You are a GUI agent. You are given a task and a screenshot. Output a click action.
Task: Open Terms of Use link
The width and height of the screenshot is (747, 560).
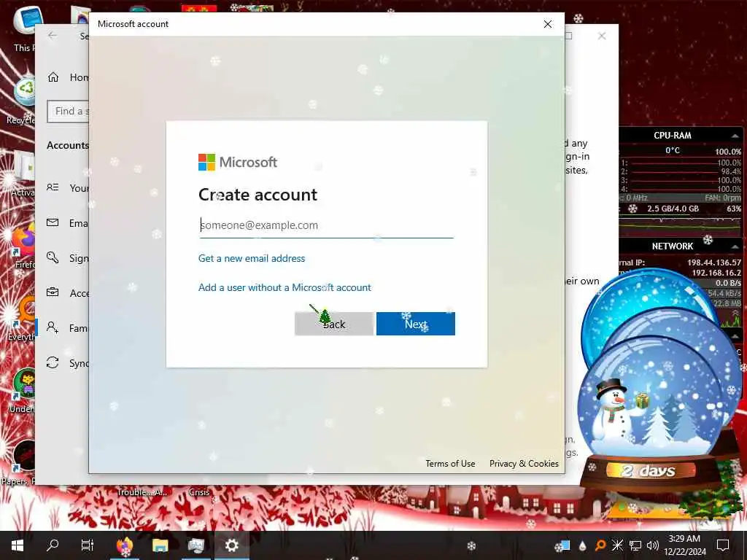(450, 463)
